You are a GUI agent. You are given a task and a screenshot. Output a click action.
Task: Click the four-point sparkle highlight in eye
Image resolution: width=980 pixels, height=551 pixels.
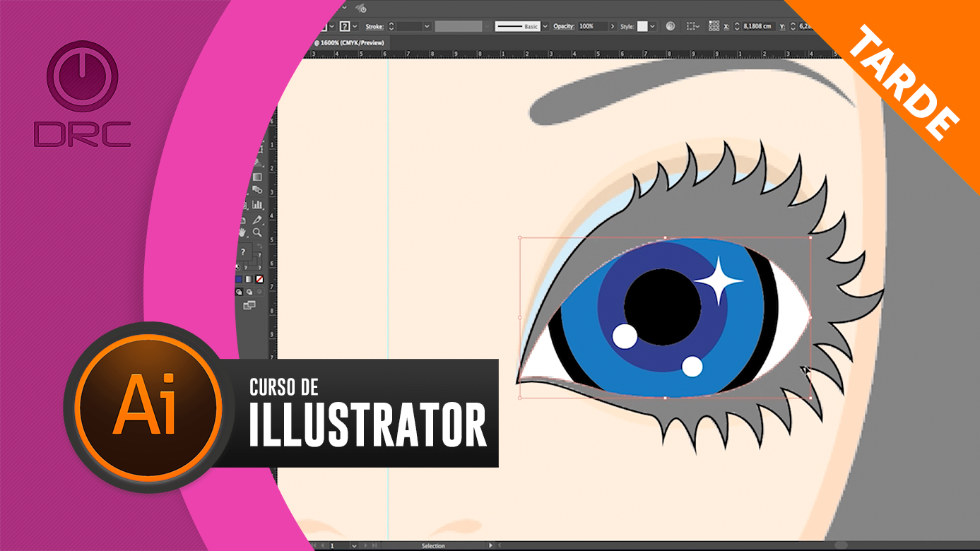pyautogui.click(x=719, y=280)
